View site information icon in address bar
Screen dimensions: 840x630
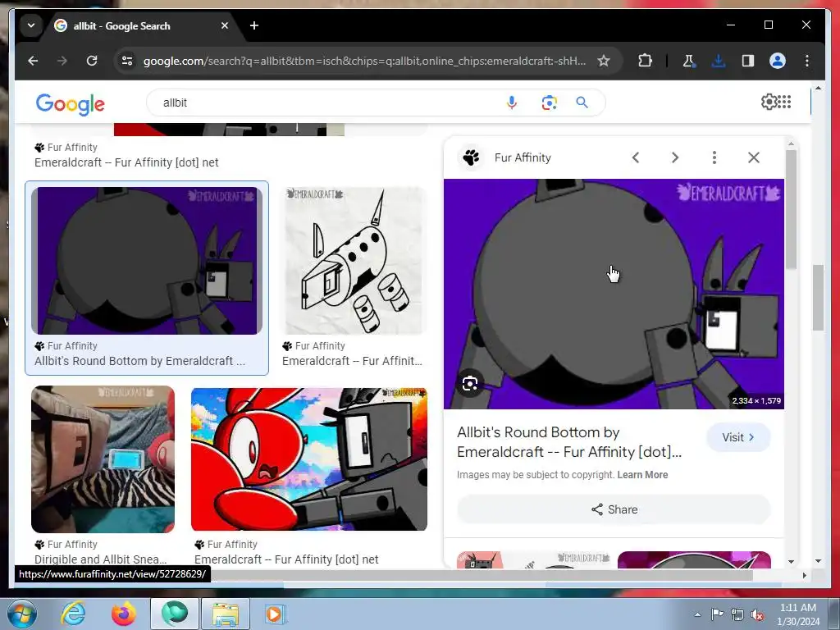click(127, 61)
